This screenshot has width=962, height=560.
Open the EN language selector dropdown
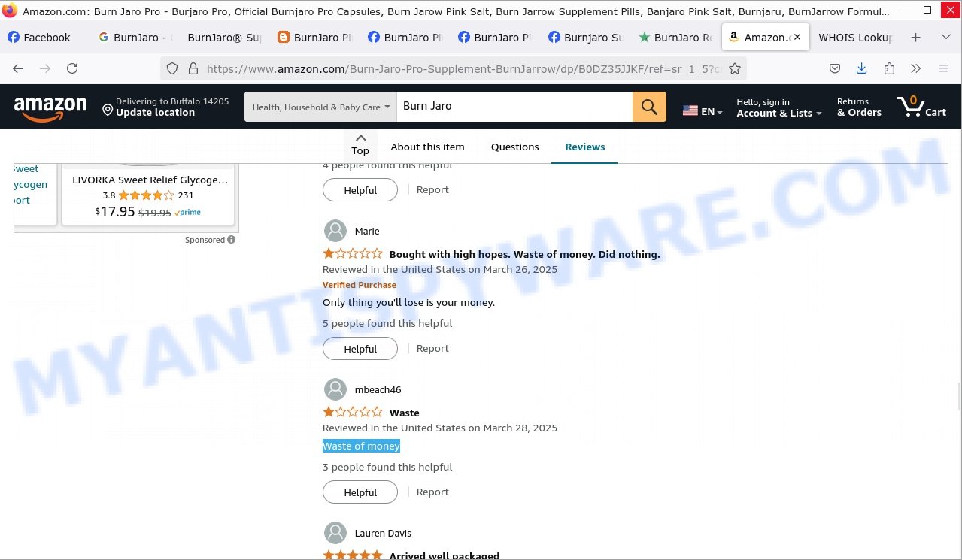[x=703, y=110]
